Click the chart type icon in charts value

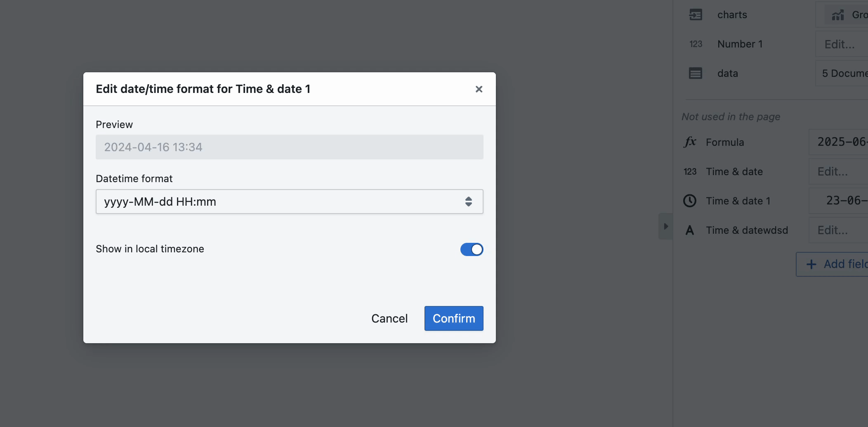(837, 15)
